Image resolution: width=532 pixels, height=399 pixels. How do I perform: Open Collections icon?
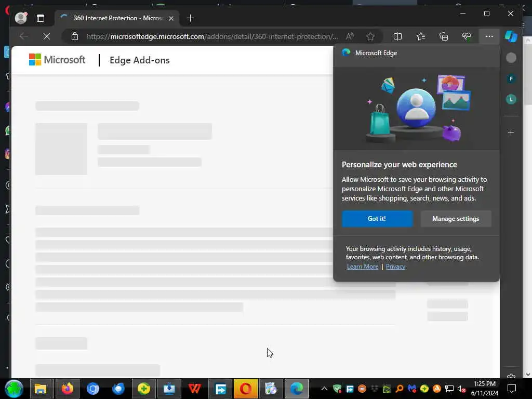444,36
